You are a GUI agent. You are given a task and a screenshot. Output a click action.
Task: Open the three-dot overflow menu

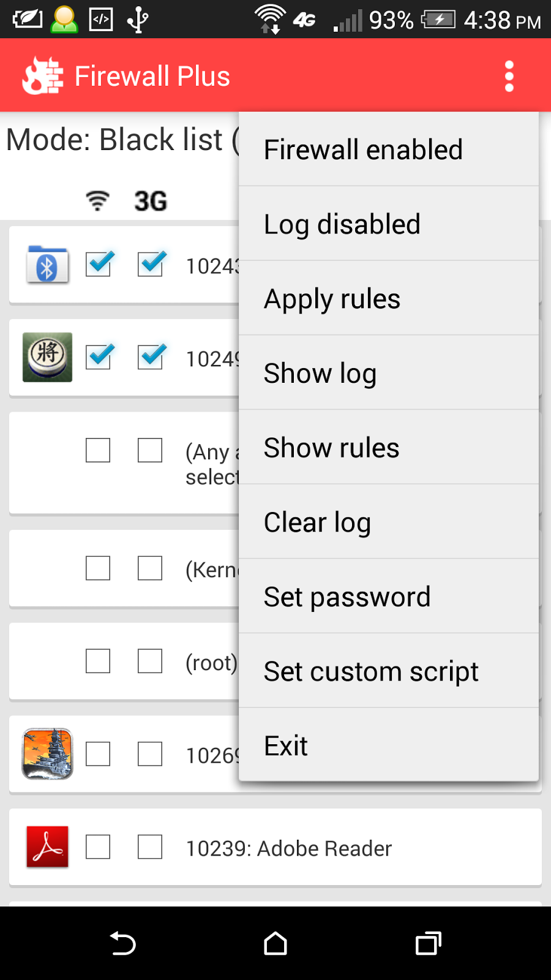point(509,77)
